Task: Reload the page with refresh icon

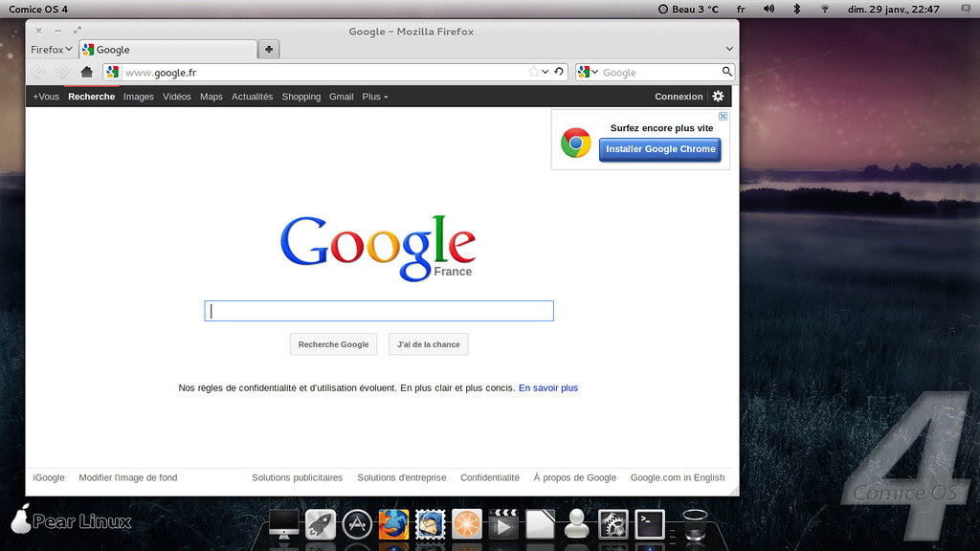Action: pos(559,72)
